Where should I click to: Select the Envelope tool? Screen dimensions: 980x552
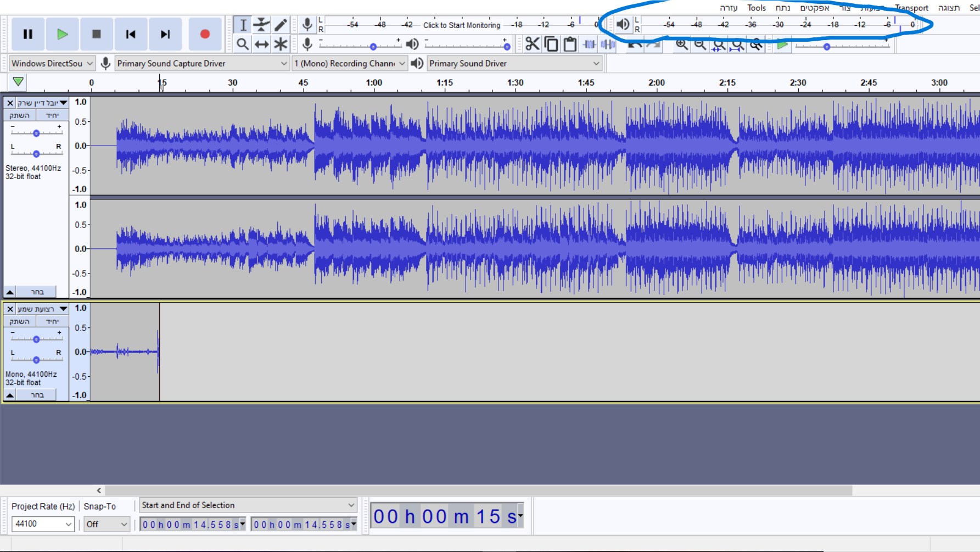262,25
